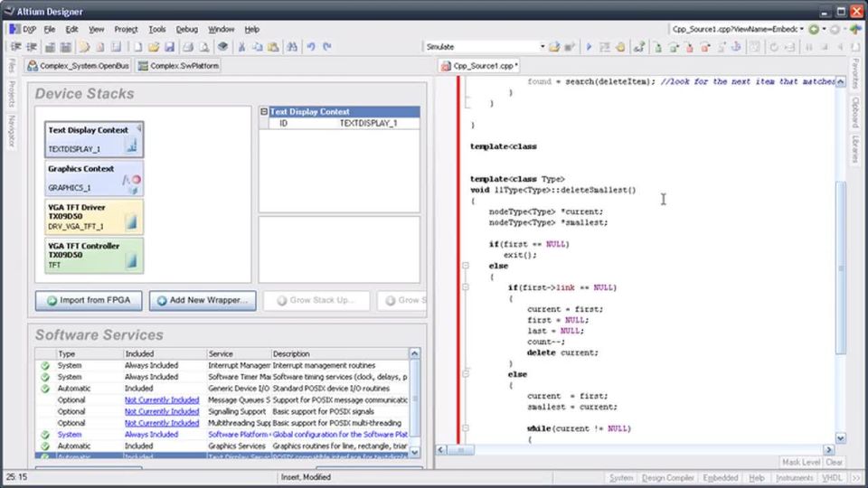Click the Add New Wrapper button
This screenshot has height=488, width=868.
[x=203, y=300]
